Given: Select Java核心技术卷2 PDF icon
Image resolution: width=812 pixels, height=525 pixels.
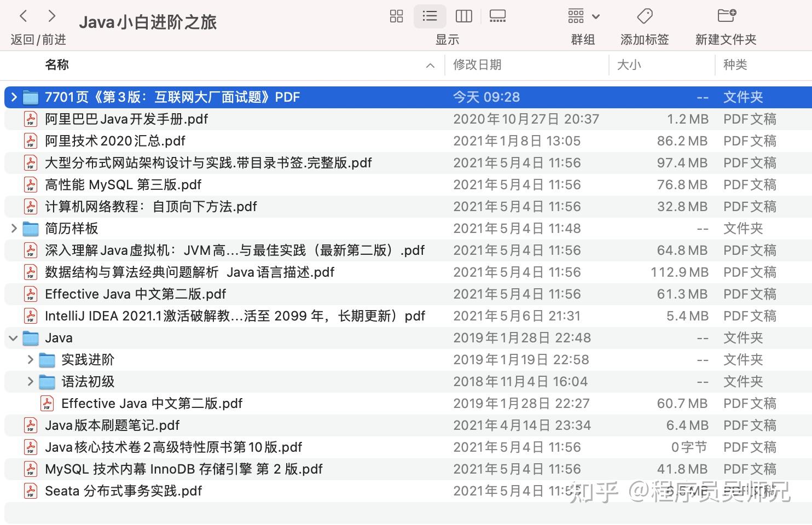Looking at the screenshot, I should click(x=31, y=447).
